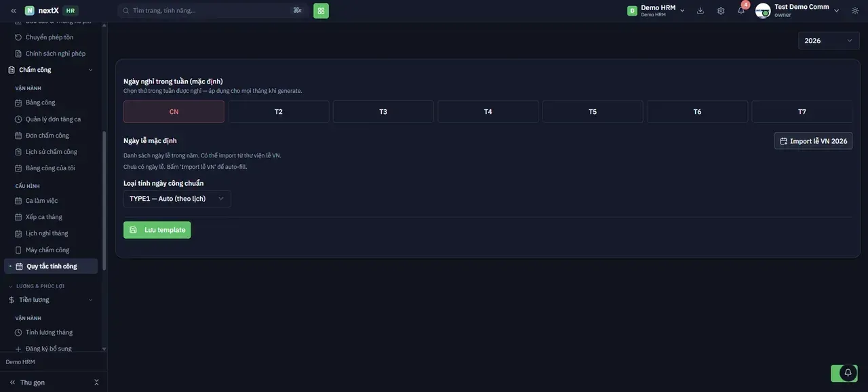Toggle CN as weekly day off
Screen dimensions: 868x392
(x=174, y=112)
